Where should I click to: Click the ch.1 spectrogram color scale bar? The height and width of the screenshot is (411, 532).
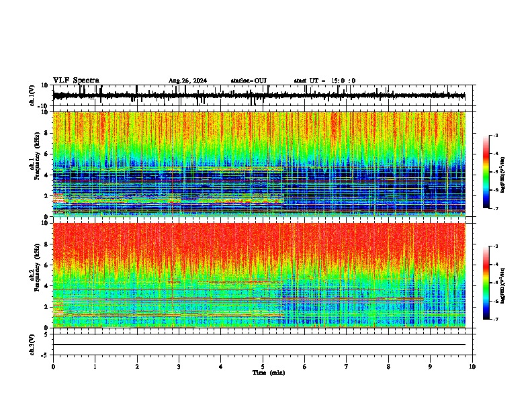486,172
